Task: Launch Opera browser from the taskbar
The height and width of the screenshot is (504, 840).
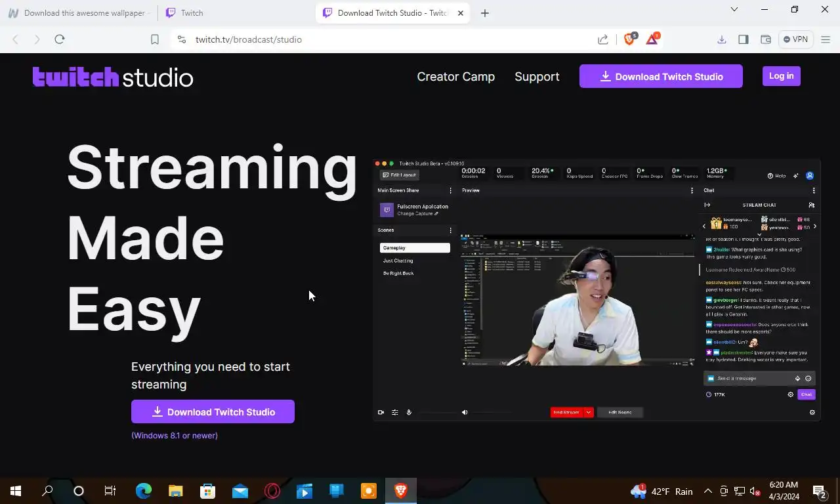Action: (272, 491)
